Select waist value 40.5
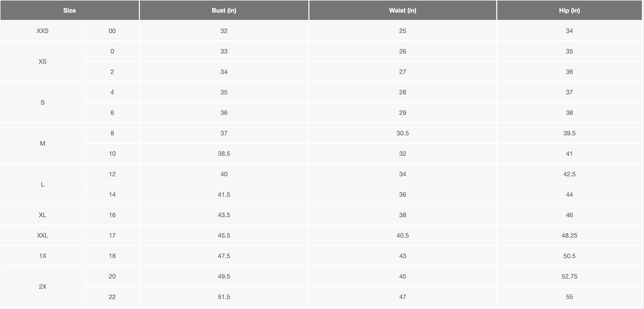The height and width of the screenshot is (309, 644). 402,235
